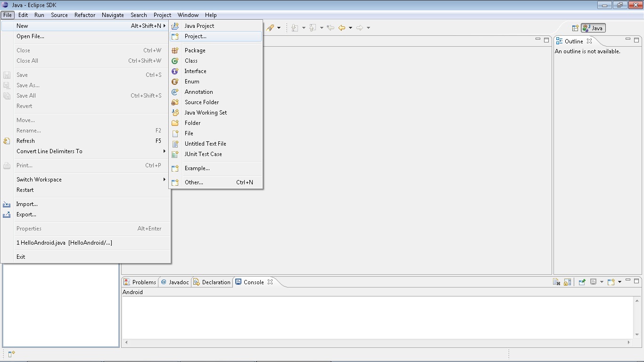The image size is (644, 362).
Task: Click the Display Selected Console icon
Action: click(594, 282)
